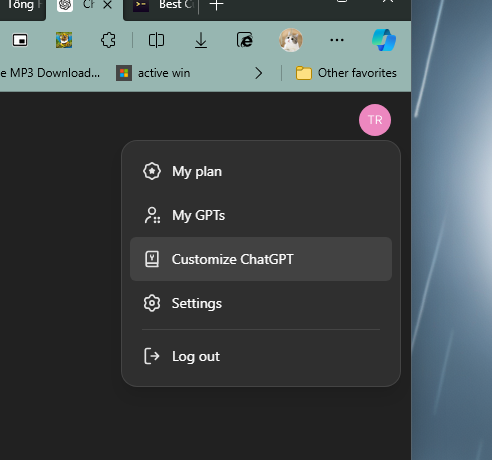
Task: Open the tiger extension icon
Action: (64, 40)
